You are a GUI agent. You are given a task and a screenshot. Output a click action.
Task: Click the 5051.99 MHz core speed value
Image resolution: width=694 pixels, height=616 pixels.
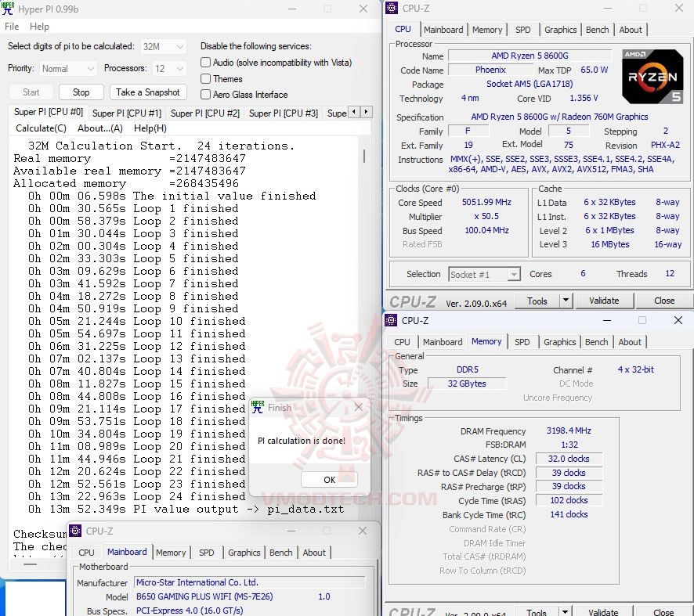tap(486, 202)
